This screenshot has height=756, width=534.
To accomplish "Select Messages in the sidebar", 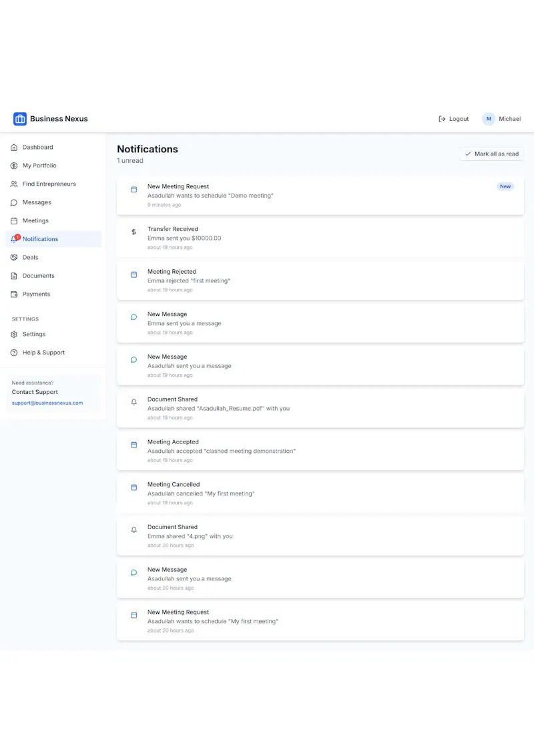I will click(53, 202).
